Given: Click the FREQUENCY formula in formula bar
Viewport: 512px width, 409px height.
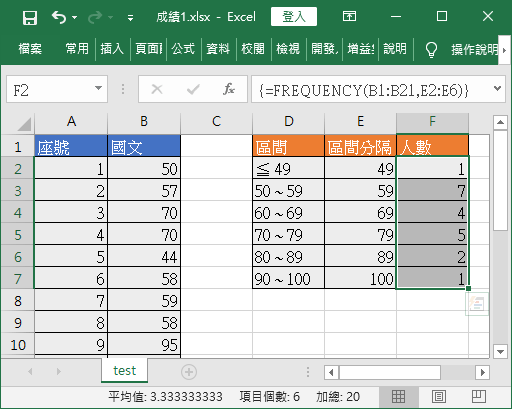Looking at the screenshot, I should point(364,90).
